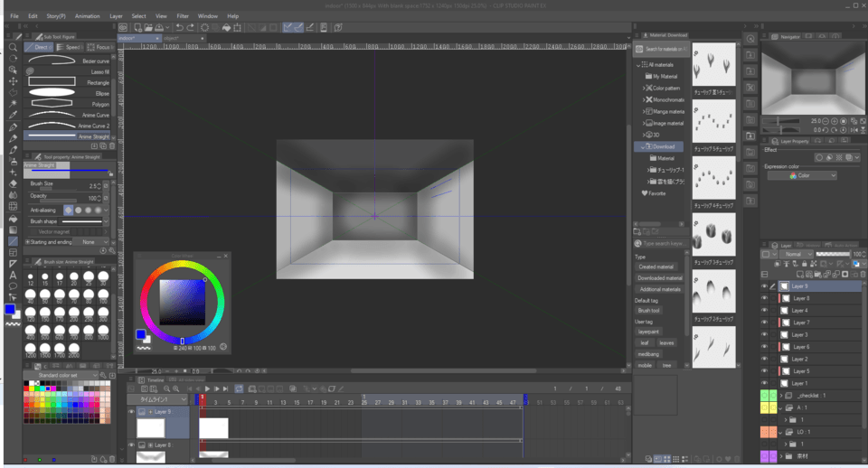Select the Move layer tool
The image size is (868, 468).
(x=13, y=81)
